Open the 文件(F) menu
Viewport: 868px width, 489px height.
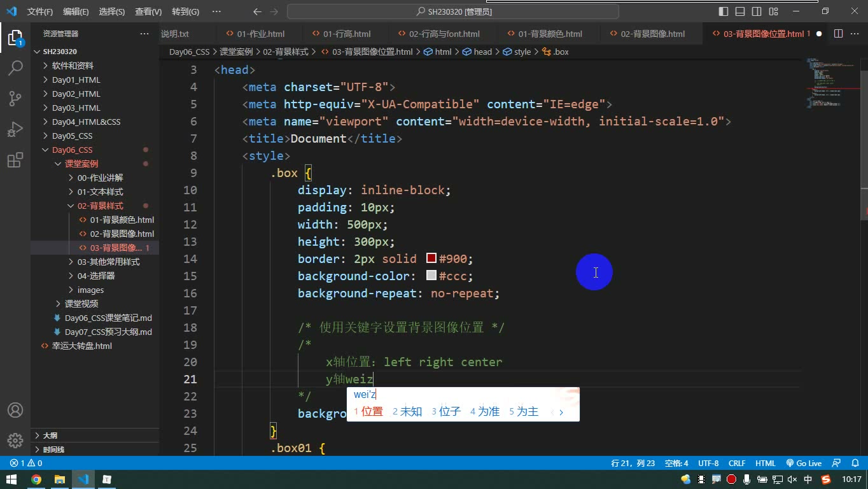tap(40, 11)
